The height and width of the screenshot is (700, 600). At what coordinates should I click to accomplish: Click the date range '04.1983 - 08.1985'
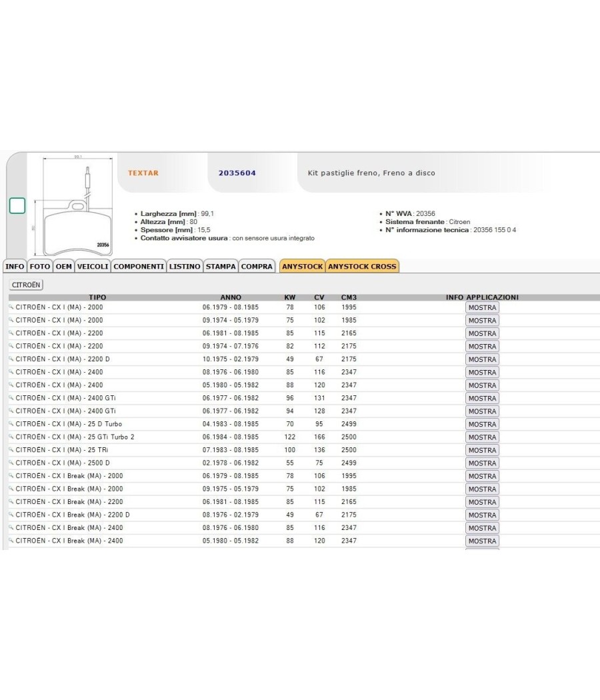[231, 423]
